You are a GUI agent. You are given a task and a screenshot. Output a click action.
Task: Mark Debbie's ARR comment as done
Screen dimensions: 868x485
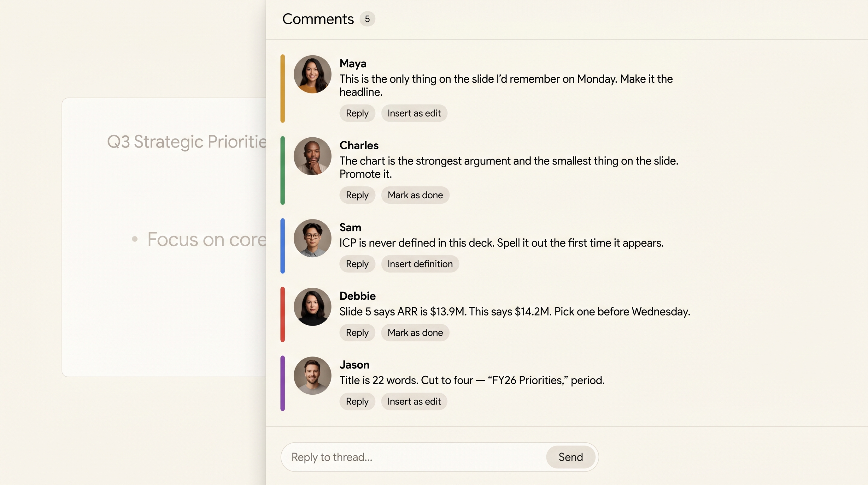point(415,332)
